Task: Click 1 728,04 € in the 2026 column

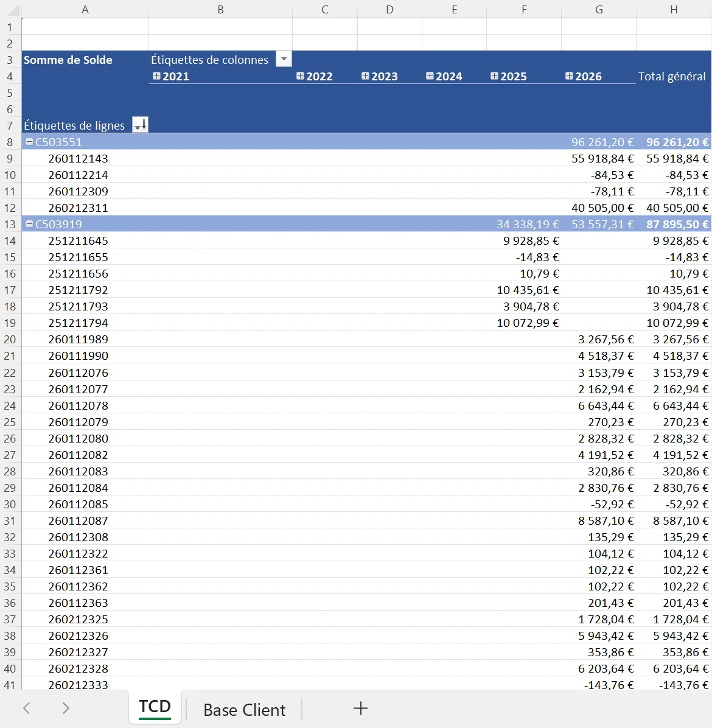Action: (606, 619)
